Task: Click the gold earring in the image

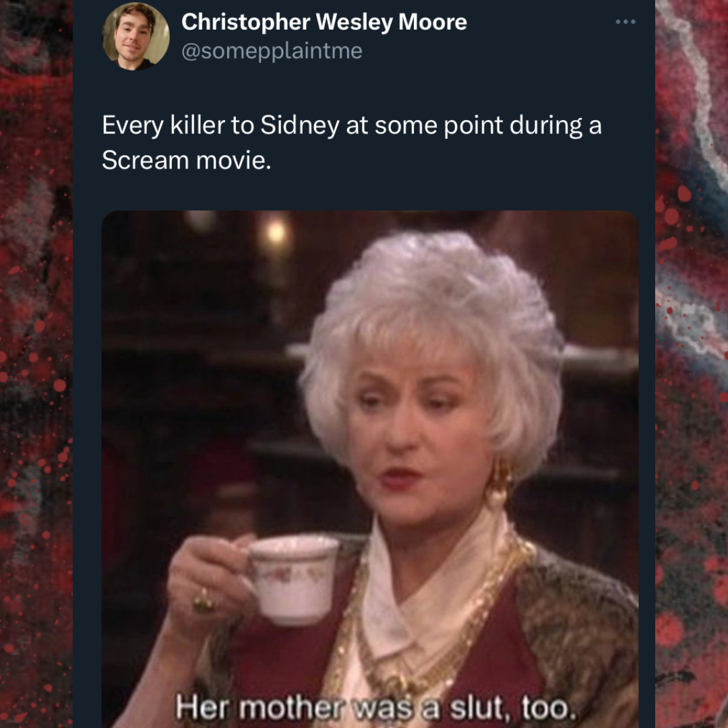Action: (x=499, y=483)
